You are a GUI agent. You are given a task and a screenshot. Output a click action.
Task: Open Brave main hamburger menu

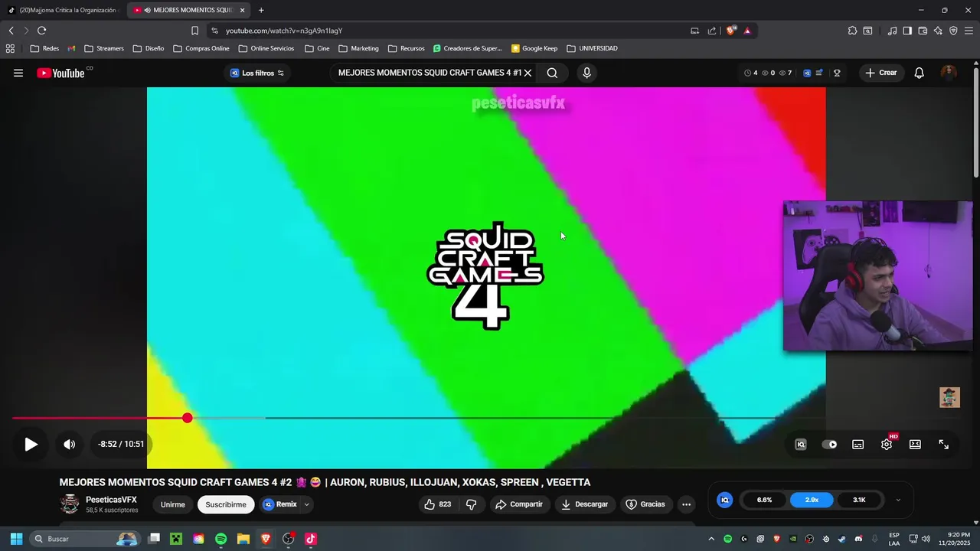pos(969,31)
